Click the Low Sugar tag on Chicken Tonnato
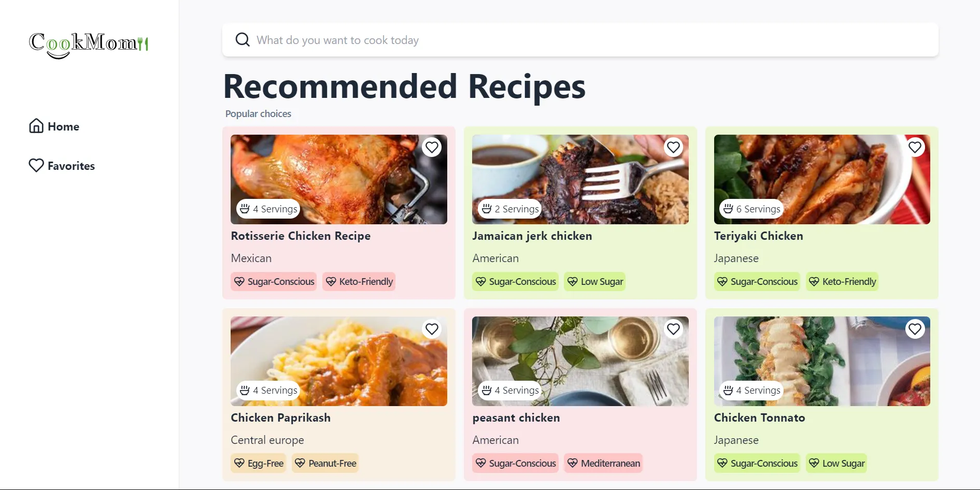The image size is (980, 490). 836,464
